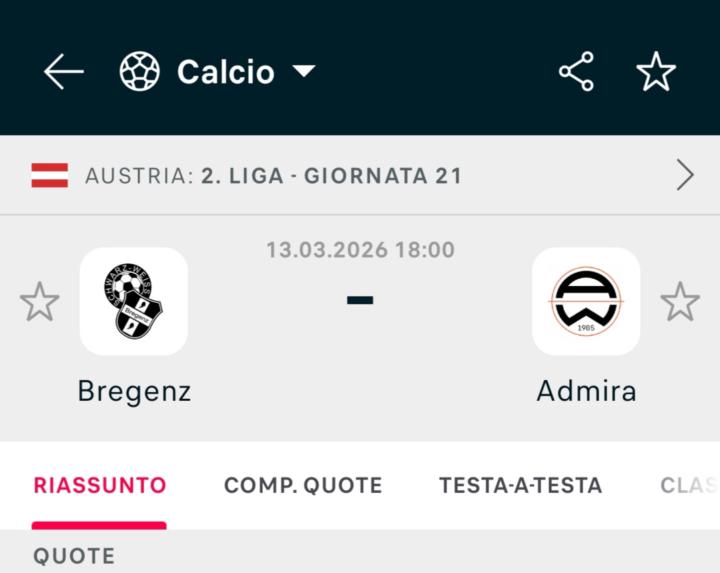Open Austria 2. Liga Giornata 21 link

(x=273, y=176)
